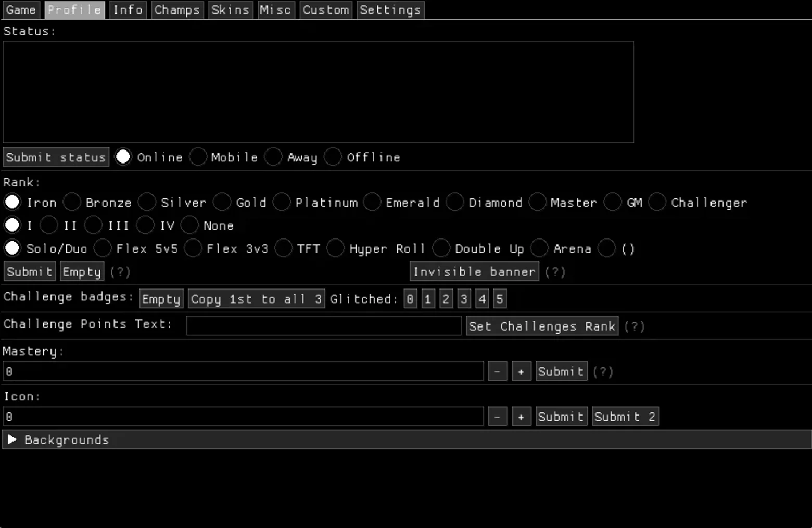Click help (?) next to Mastery Submit
Image resolution: width=812 pixels, height=528 pixels.
click(603, 372)
